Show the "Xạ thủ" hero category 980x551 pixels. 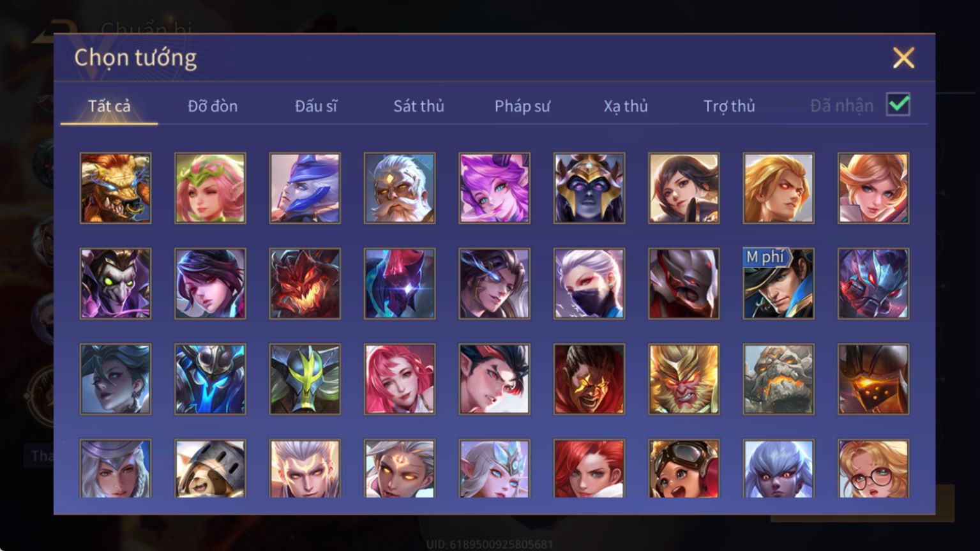626,106
